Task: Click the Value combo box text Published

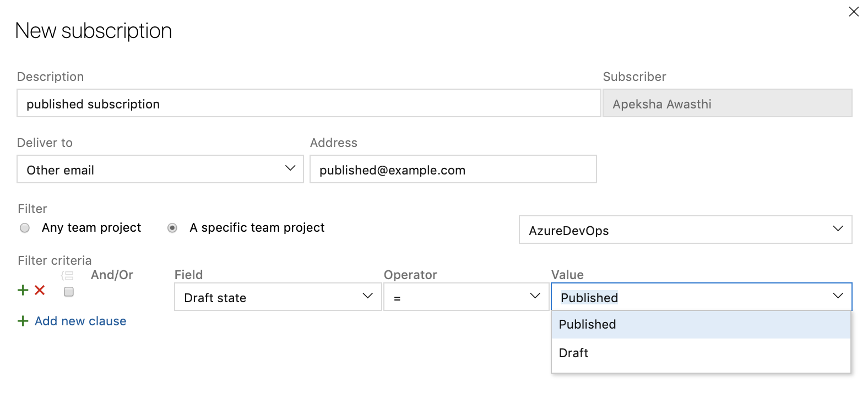Action: (x=589, y=298)
